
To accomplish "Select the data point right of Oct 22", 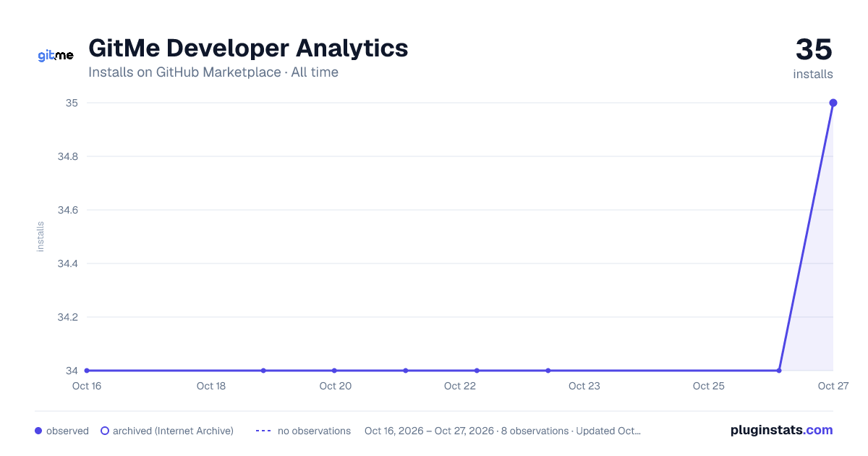I will point(477,371).
